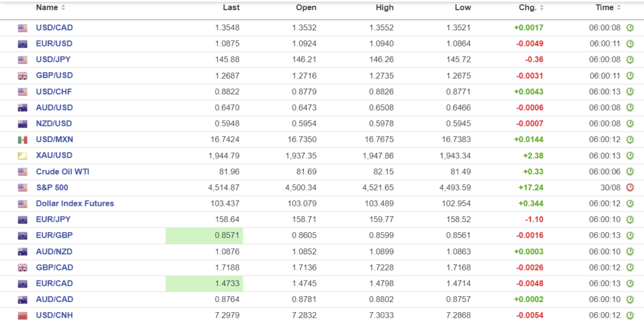644x329 pixels.
Task: Click the High column header
Action: pos(384,8)
